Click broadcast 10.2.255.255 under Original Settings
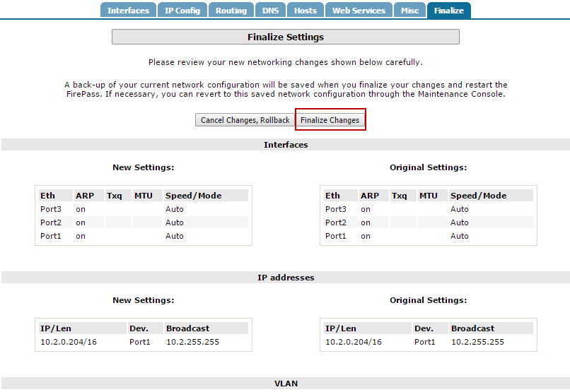This screenshot has width=570, height=392. (477, 342)
